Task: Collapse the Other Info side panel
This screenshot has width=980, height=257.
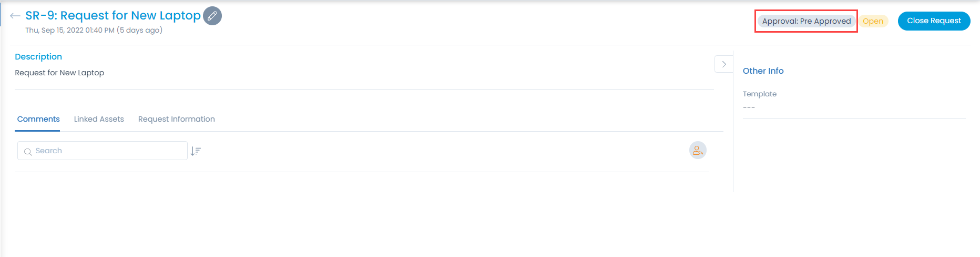Action: coord(724,64)
